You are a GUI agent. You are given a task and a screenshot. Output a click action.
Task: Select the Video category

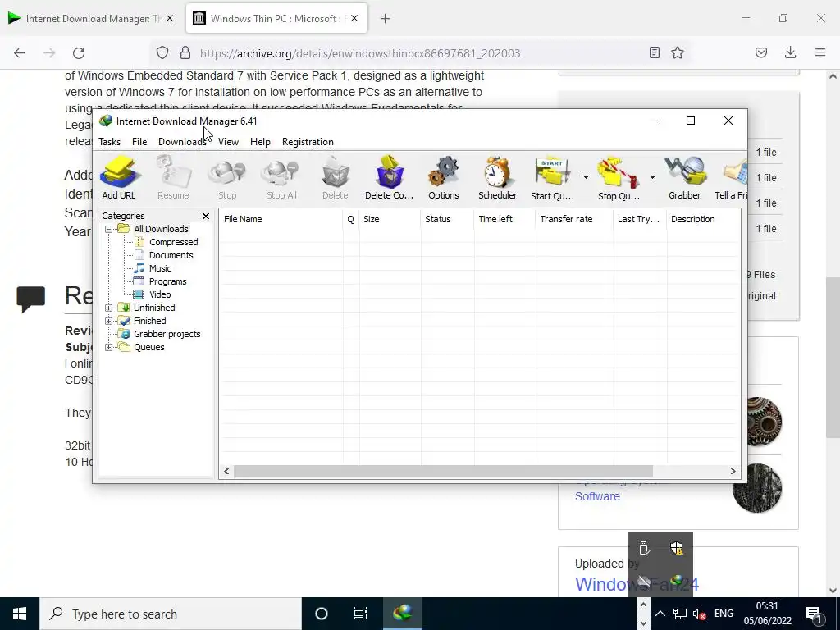click(160, 294)
